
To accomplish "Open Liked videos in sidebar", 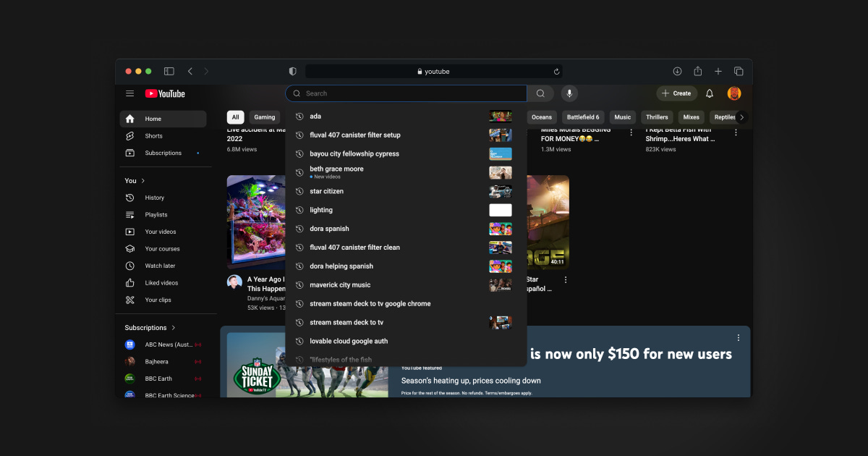I will tap(163, 283).
